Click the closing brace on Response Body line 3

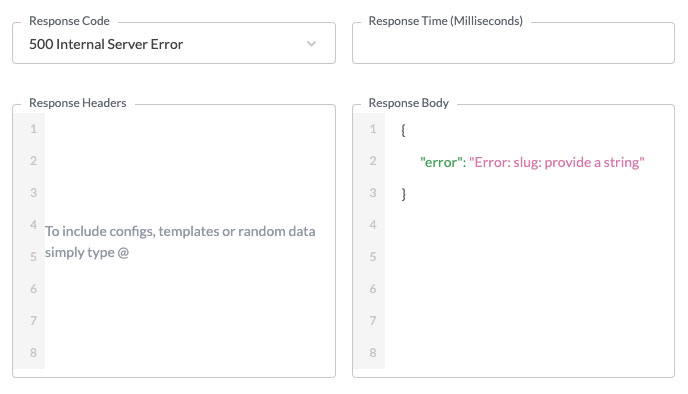[x=404, y=194]
